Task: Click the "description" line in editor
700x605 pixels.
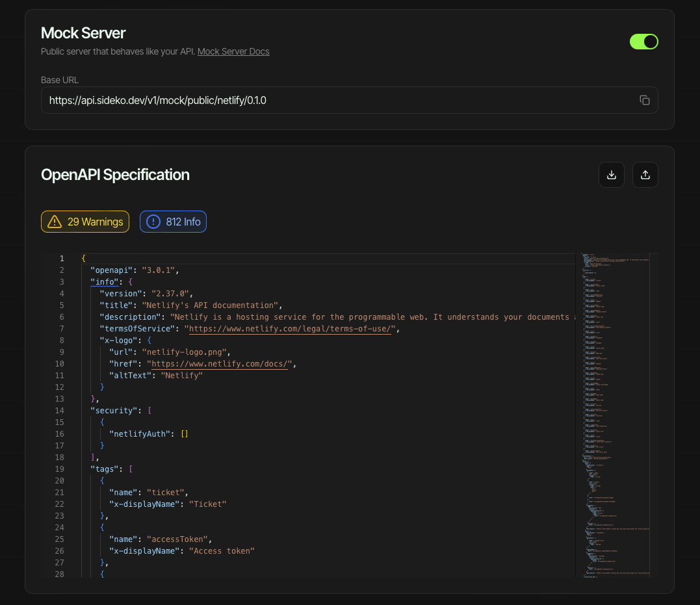Action: (x=337, y=316)
